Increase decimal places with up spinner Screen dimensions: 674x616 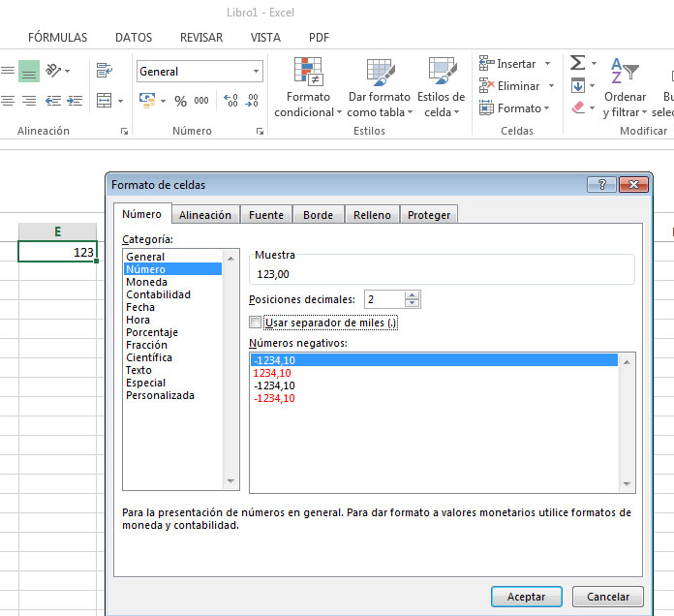412,294
